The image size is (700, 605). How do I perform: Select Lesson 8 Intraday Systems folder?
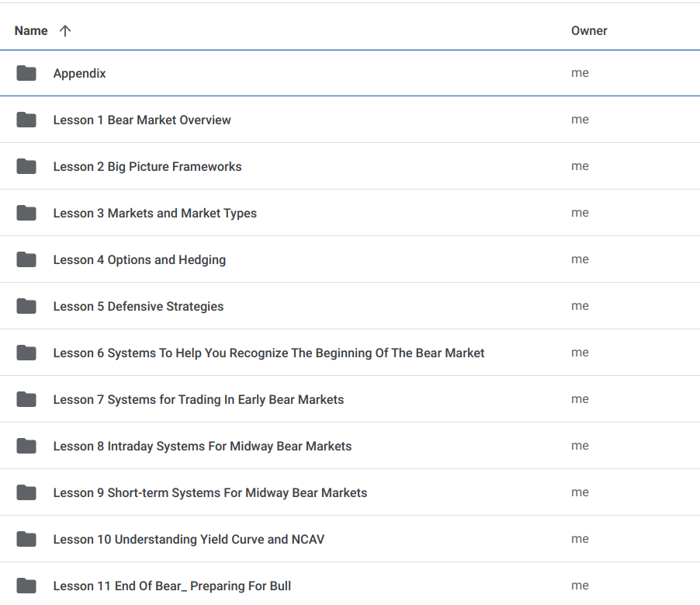pos(202,445)
